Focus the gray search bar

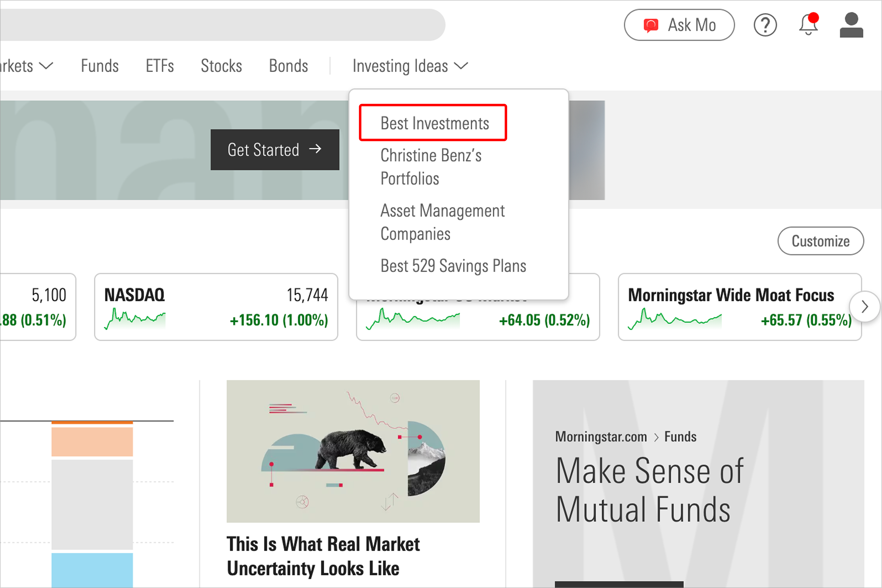click(223, 25)
